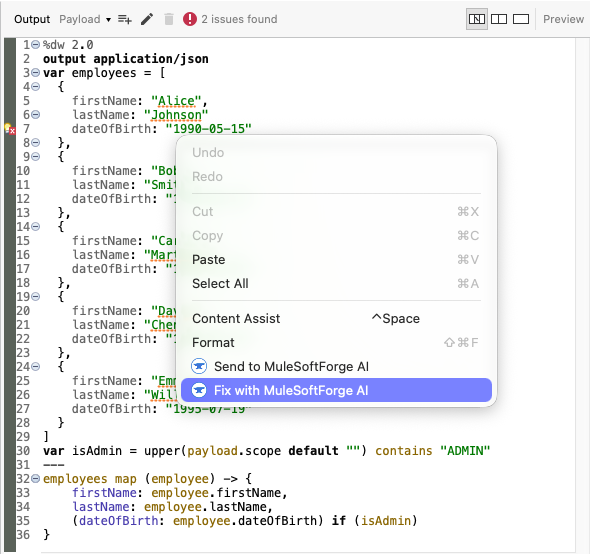593x554 pixels.
Task: Click the 'isAdmin' variable name on line 30
Action: point(97,451)
